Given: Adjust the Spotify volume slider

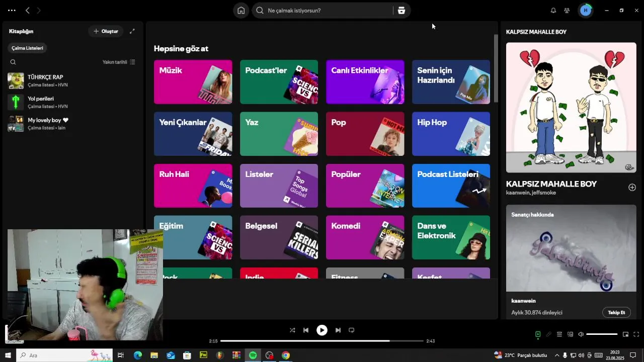Looking at the screenshot, I should (x=602, y=334).
